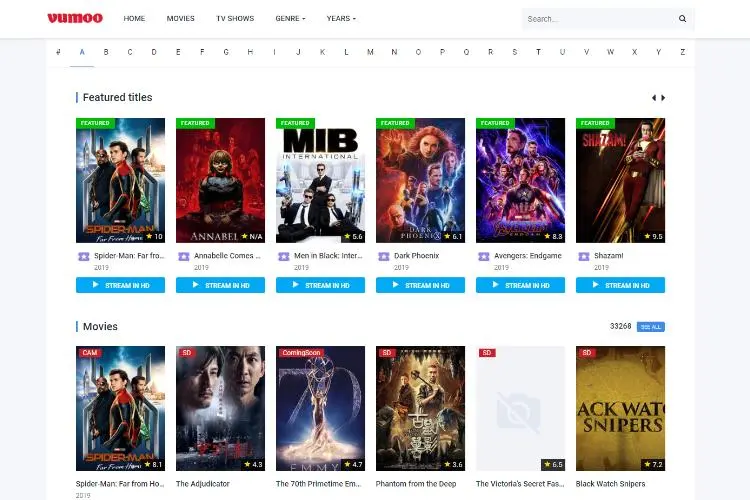Click 'Annabelle Comes ...' title link

coord(227,256)
